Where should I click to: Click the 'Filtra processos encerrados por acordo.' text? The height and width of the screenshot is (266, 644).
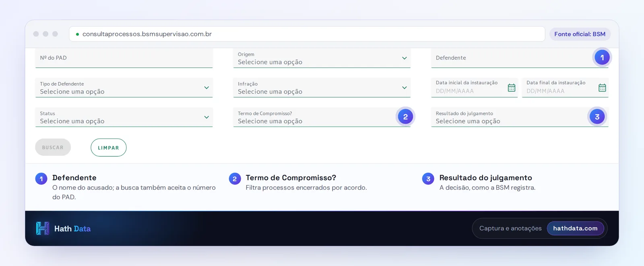[306, 188]
